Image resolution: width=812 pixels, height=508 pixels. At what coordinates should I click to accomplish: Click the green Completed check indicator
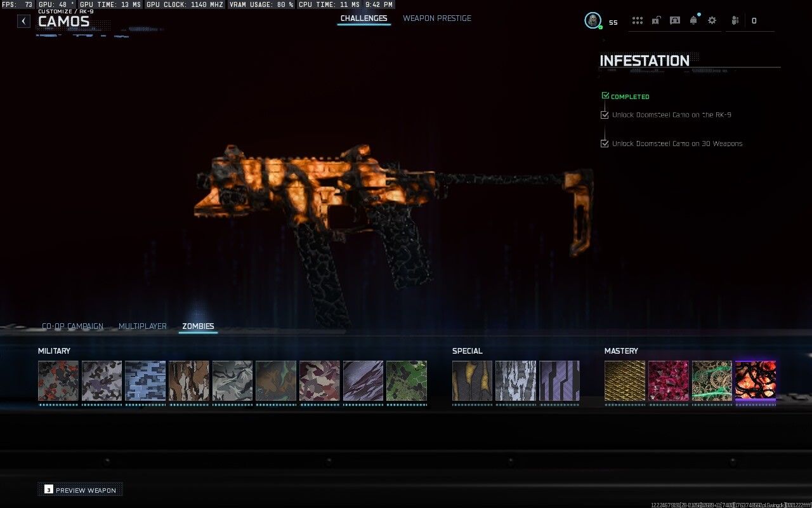click(605, 96)
